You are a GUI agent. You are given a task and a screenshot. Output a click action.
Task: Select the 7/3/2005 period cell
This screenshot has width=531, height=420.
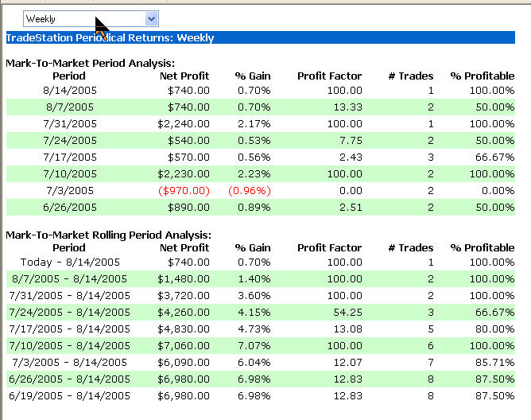tap(70, 190)
